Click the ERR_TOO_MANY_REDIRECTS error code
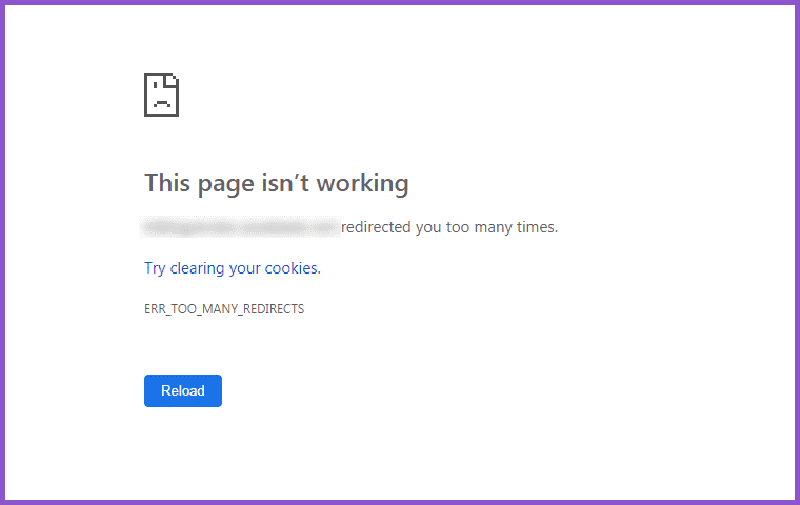The image size is (800, 505). 224,309
